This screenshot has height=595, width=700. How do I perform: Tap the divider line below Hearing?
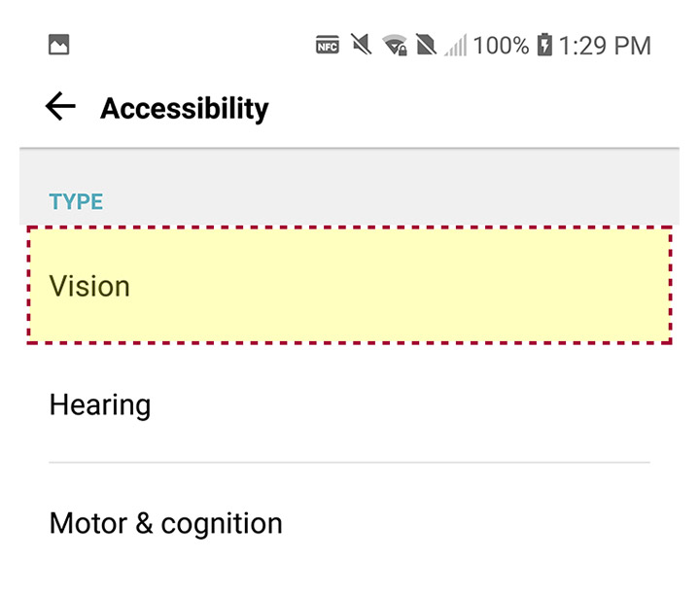coord(350,463)
